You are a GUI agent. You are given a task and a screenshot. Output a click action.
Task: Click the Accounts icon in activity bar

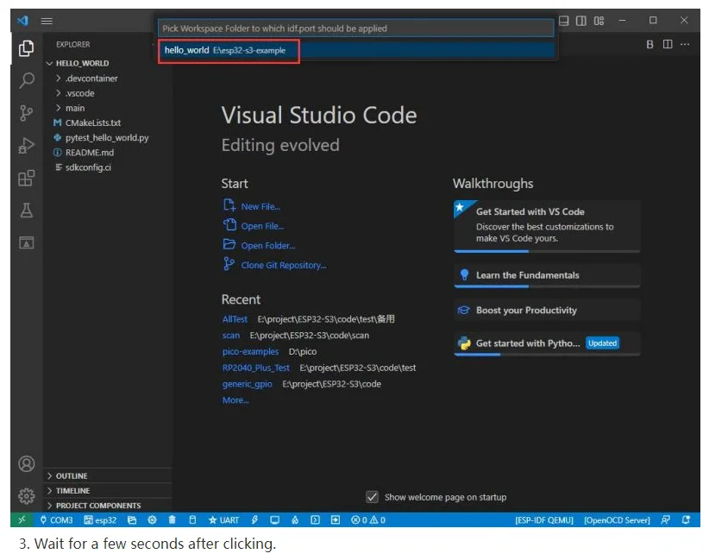tap(27, 463)
